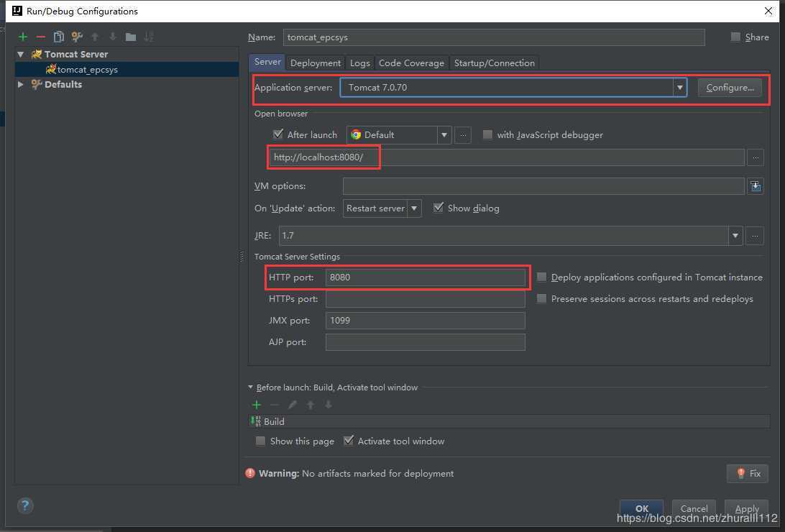This screenshot has width=785, height=532.
Task: Collapse the Tomcat Server tree node
Action: (x=21, y=54)
